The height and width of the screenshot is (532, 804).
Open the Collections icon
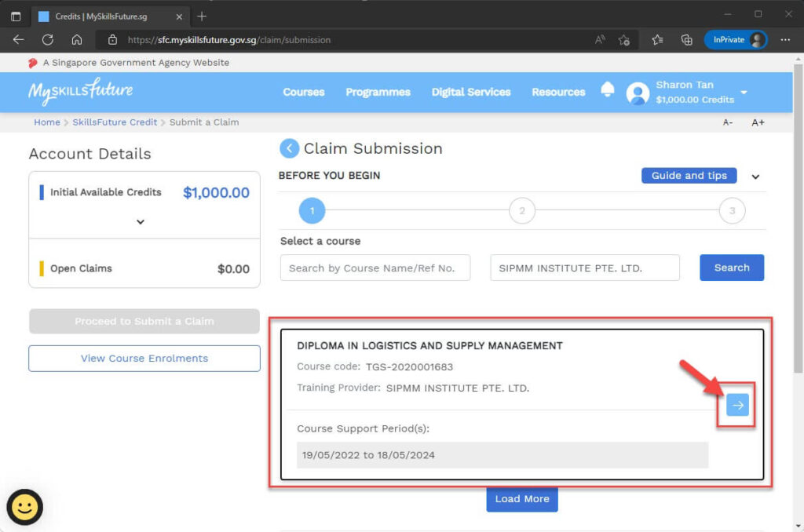click(687, 38)
